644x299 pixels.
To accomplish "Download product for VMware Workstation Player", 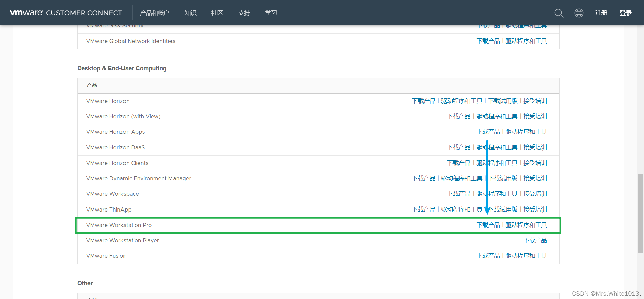I will coord(535,240).
